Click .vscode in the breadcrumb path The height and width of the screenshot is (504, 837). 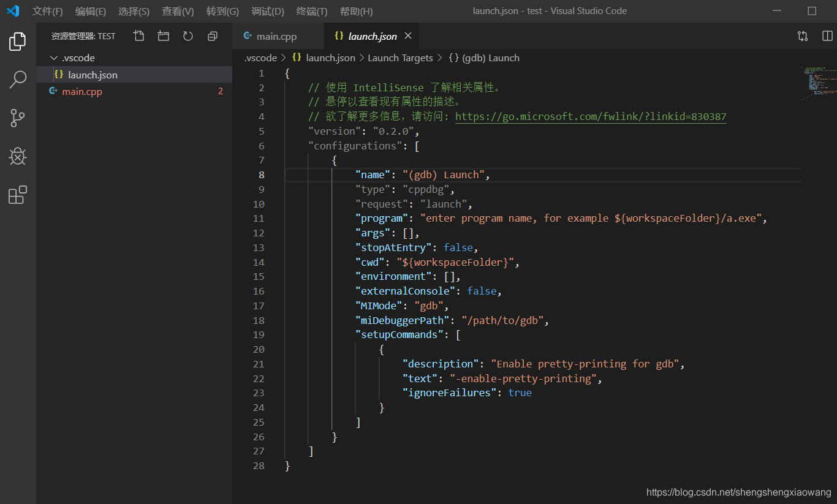pos(260,58)
